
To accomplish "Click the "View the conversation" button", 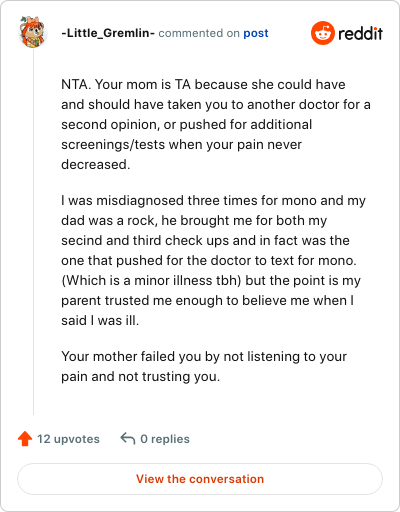I will pos(200,479).
